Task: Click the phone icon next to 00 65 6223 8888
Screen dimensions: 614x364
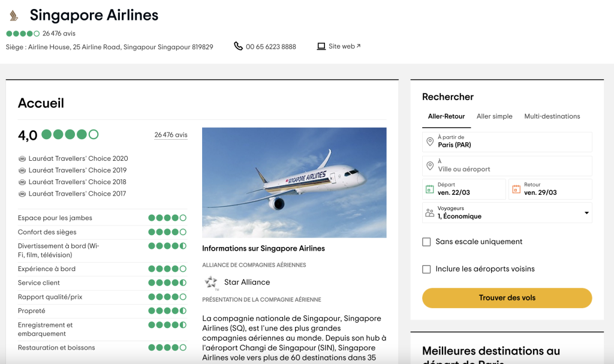Action: point(239,46)
